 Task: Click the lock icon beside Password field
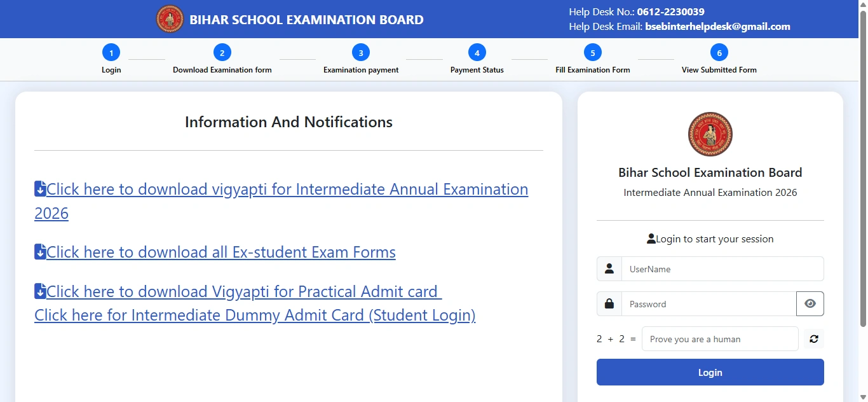[x=609, y=303]
